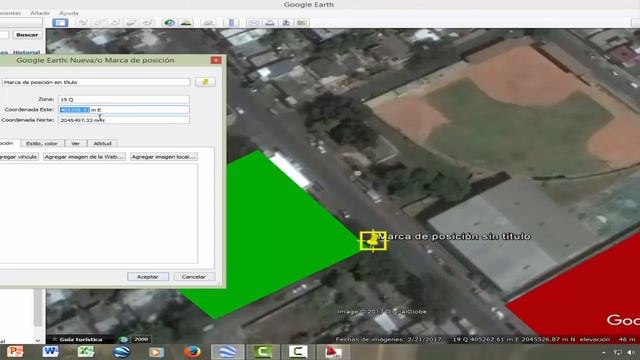Image resolution: width=640 pixels, height=360 pixels.
Task: Open Word from the taskbar
Action: [x=50, y=352]
